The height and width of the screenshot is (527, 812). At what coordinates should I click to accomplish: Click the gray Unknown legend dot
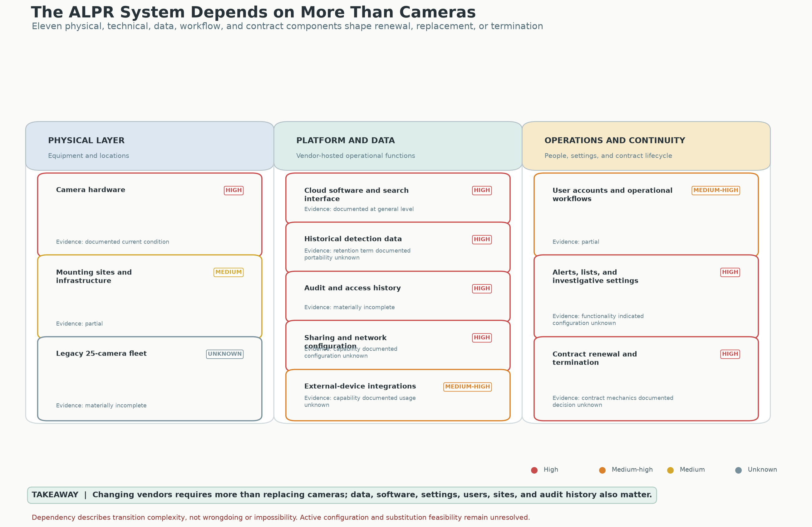(x=739, y=470)
